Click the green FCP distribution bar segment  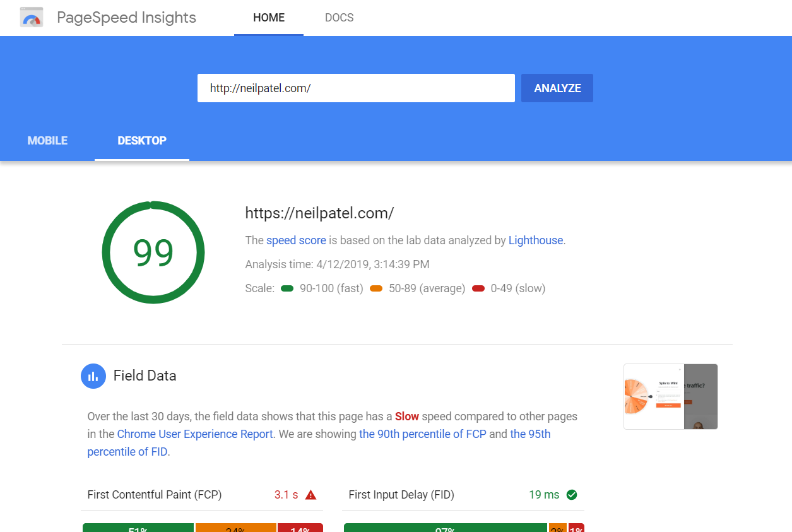[138, 528]
